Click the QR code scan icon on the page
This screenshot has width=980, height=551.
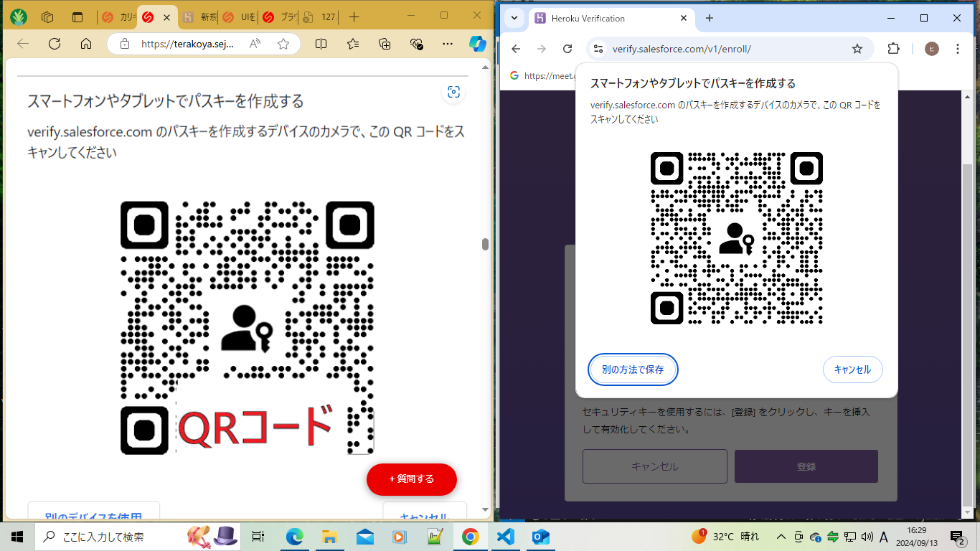(453, 92)
